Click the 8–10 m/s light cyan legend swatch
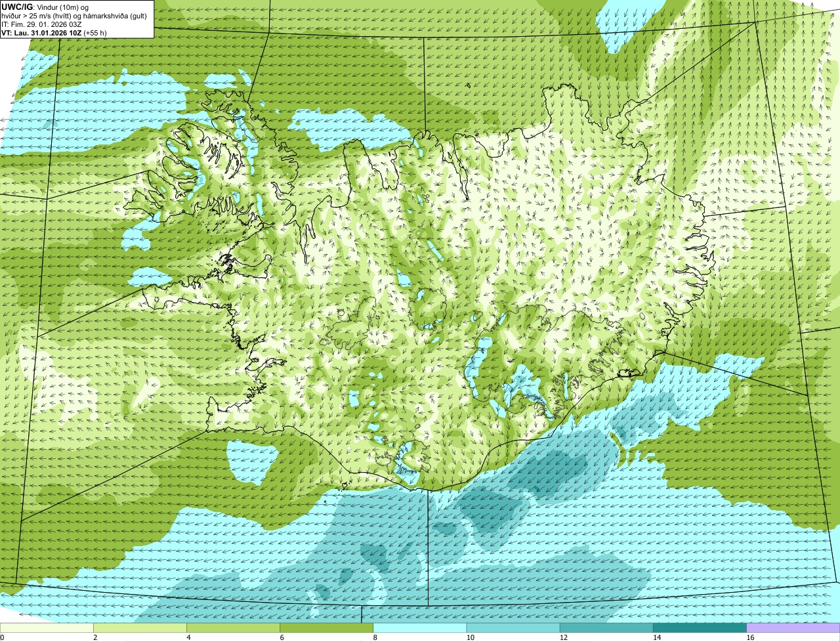Image resolution: width=840 pixels, height=642 pixels. tap(420, 628)
